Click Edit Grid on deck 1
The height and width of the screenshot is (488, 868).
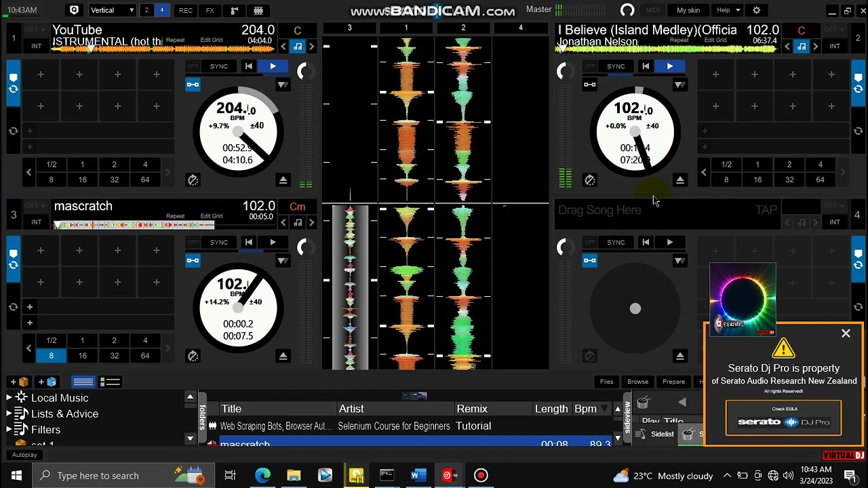tap(212, 41)
